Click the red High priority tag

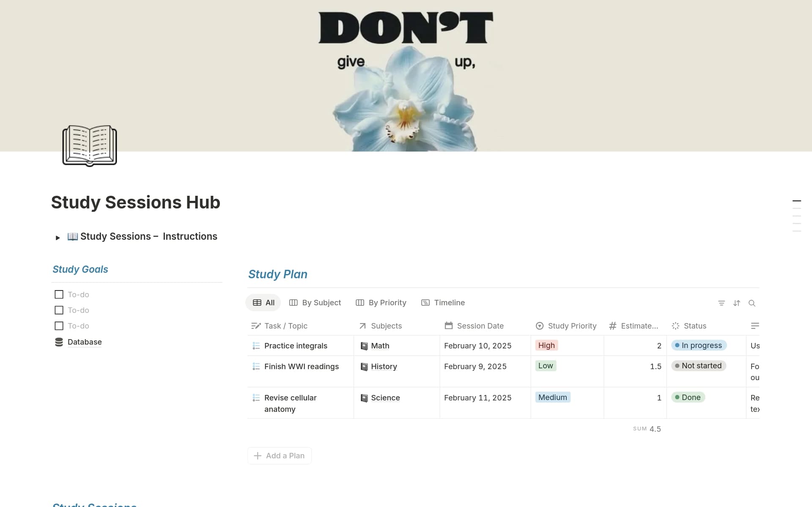point(546,345)
